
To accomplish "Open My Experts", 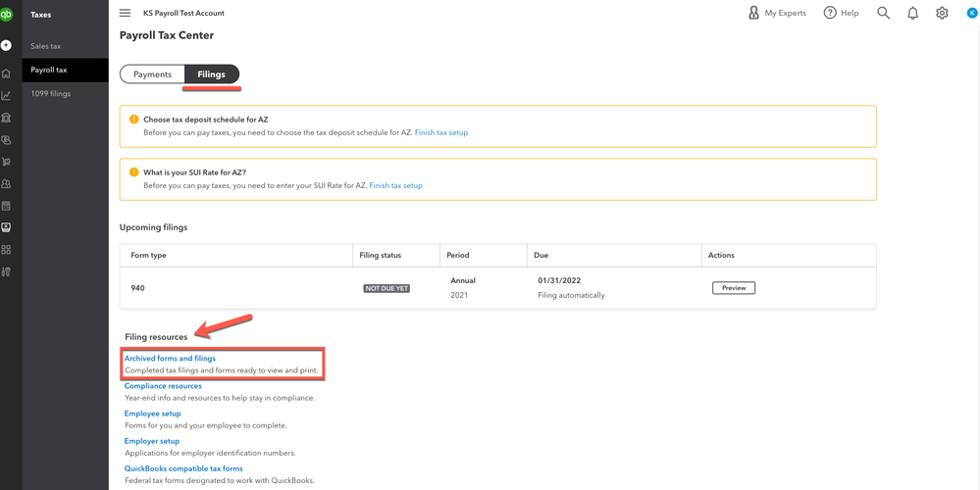I will pos(777,13).
